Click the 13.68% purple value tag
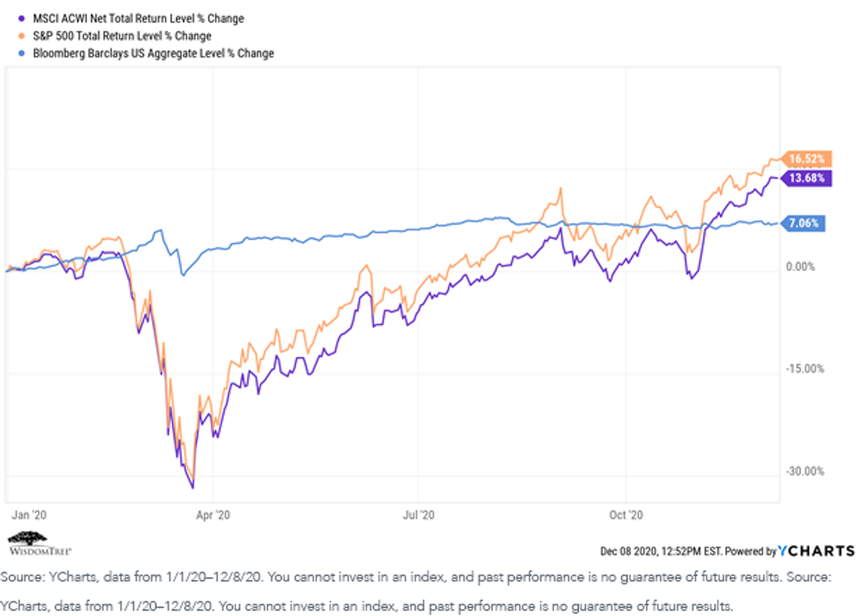859x616 pixels. (808, 178)
